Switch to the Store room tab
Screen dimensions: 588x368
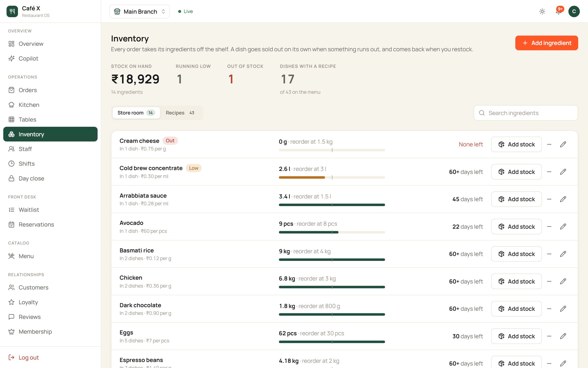[136, 113]
